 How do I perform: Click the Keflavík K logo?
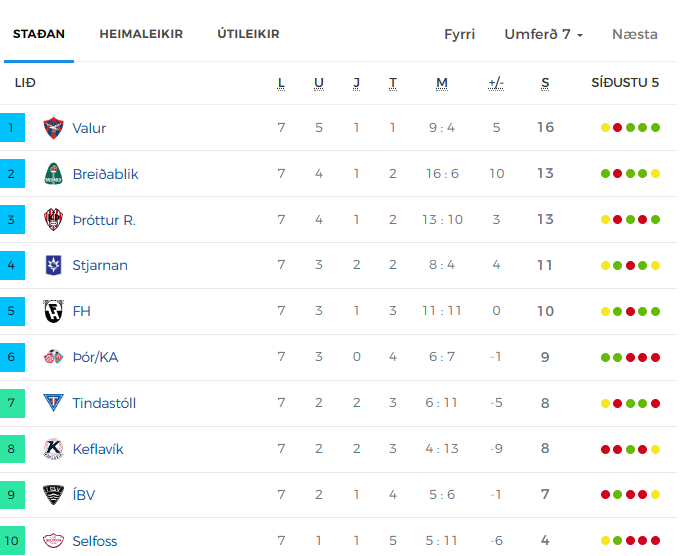pos(53,449)
